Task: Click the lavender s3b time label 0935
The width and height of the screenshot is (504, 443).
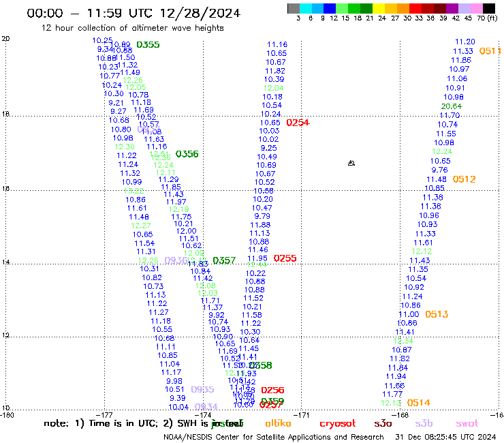Action: coord(202,390)
